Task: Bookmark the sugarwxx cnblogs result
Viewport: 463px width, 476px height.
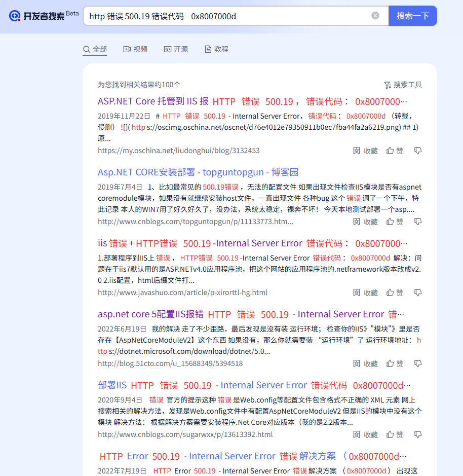Action: 366,435
